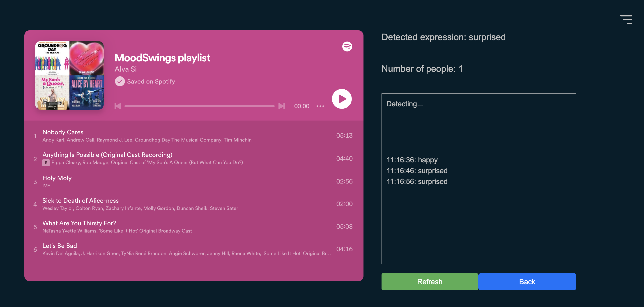This screenshot has width=644, height=307.
Task: Toggle the Saved on Spotify checkmark
Action: 120,81
